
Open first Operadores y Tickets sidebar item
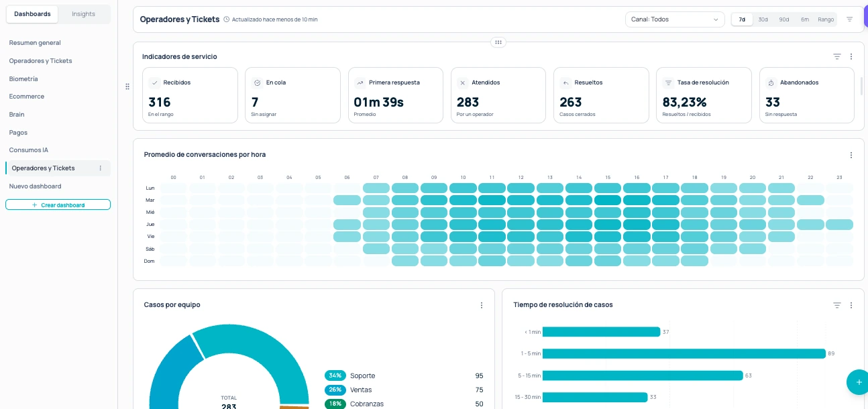[x=40, y=61]
